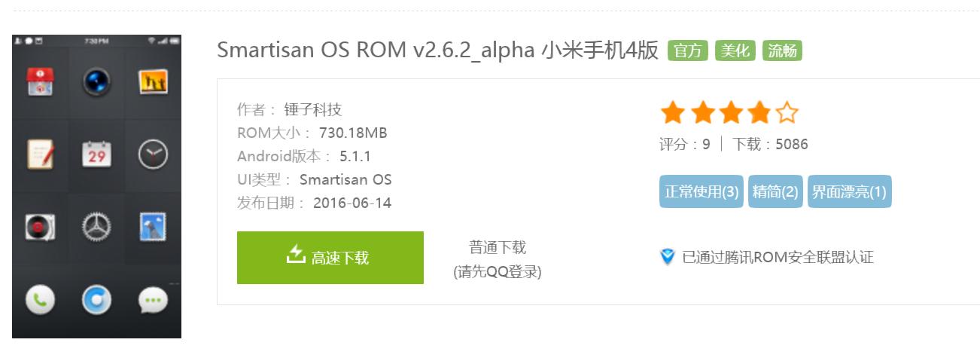Click the 精简(2) review tag

[x=775, y=191]
